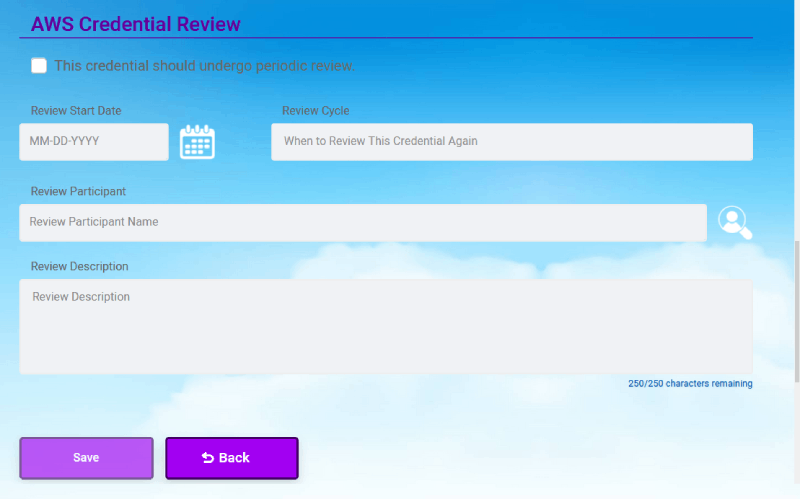Save the credential review settings
Image resolution: width=800 pixels, height=499 pixels.
86,458
